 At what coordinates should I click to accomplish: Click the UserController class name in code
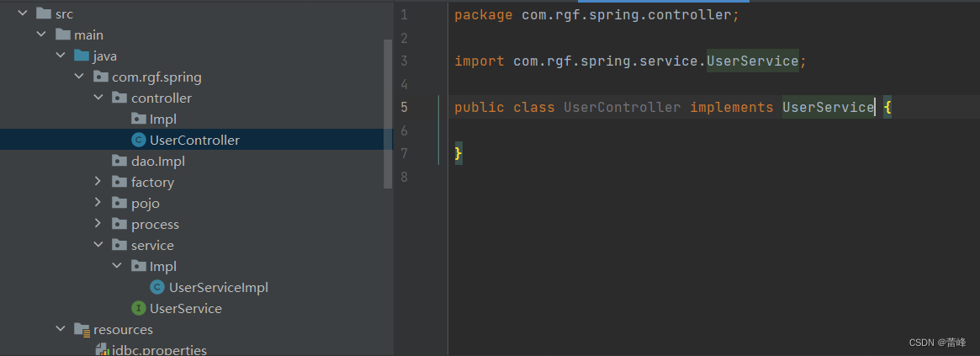pos(622,108)
